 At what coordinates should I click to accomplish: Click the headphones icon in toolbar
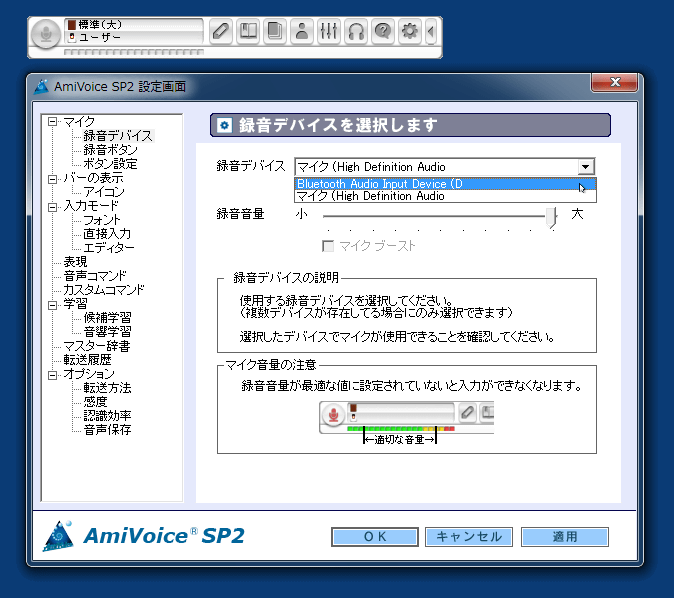click(356, 31)
